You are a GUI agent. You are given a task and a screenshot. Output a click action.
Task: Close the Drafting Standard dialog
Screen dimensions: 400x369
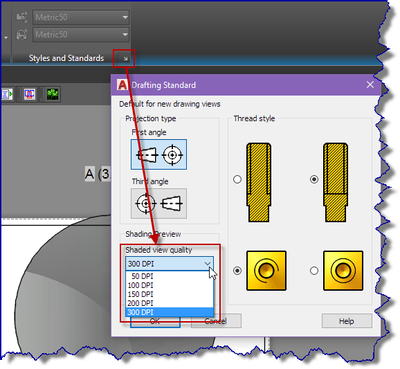pos(370,85)
